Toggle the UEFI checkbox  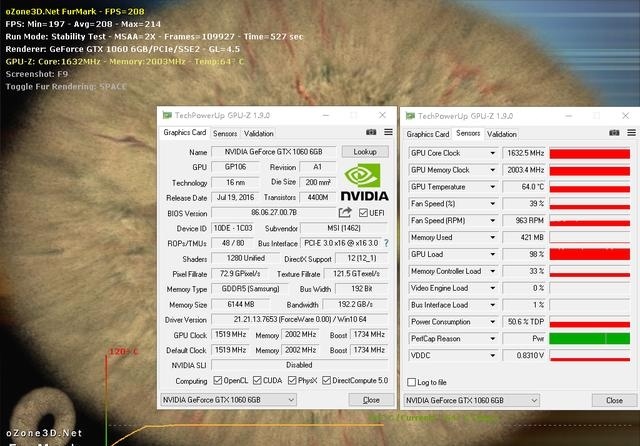pyautogui.click(x=363, y=213)
